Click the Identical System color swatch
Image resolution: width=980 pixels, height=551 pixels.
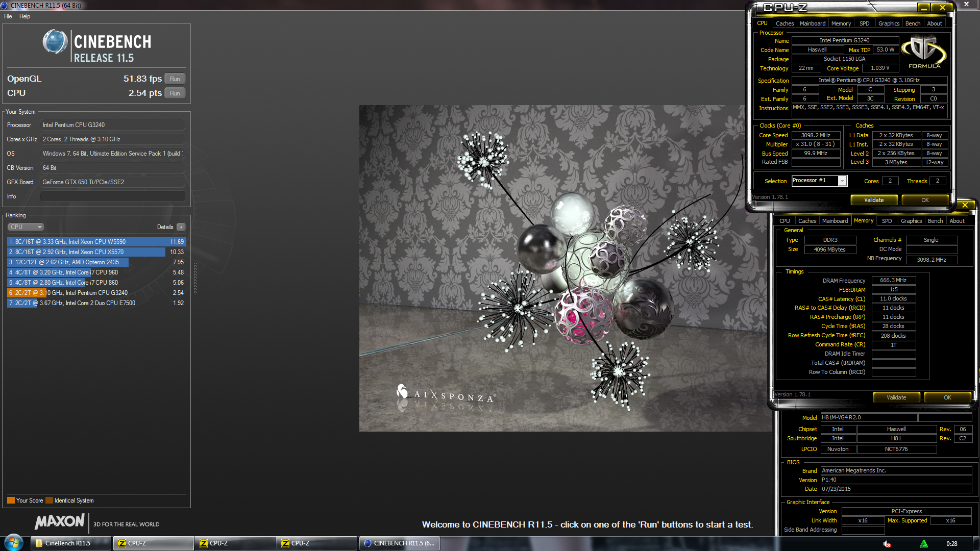click(49, 500)
